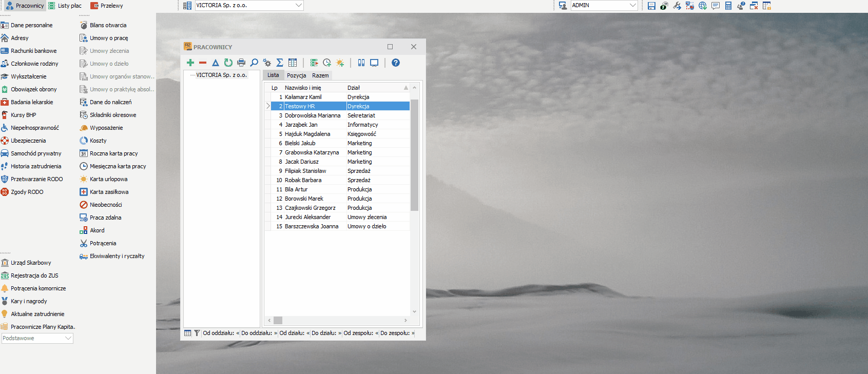Open Nieobecności in sidebar
This screenshot has width=868, height=374.
(x=101, y=205)
